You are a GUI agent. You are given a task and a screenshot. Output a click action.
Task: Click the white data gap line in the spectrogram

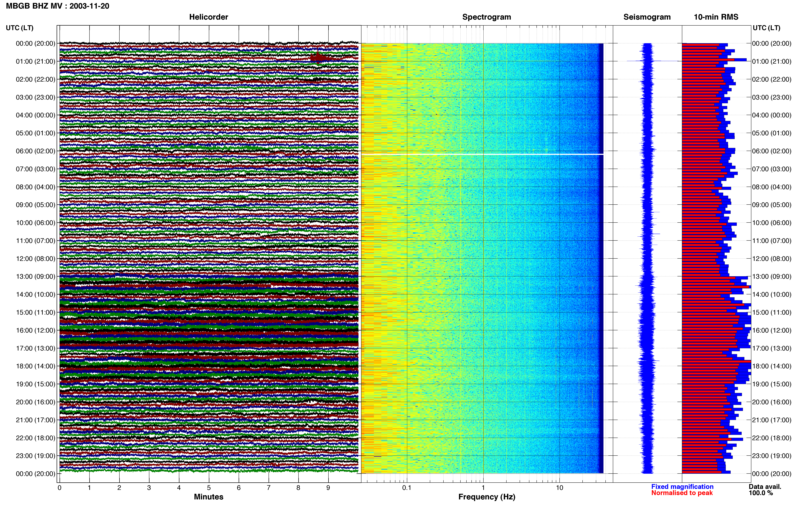pyautogui.click(x=482, y=154)
